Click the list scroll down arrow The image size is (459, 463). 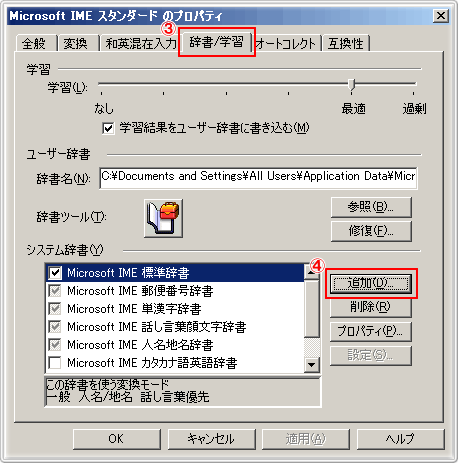point(312,365)
